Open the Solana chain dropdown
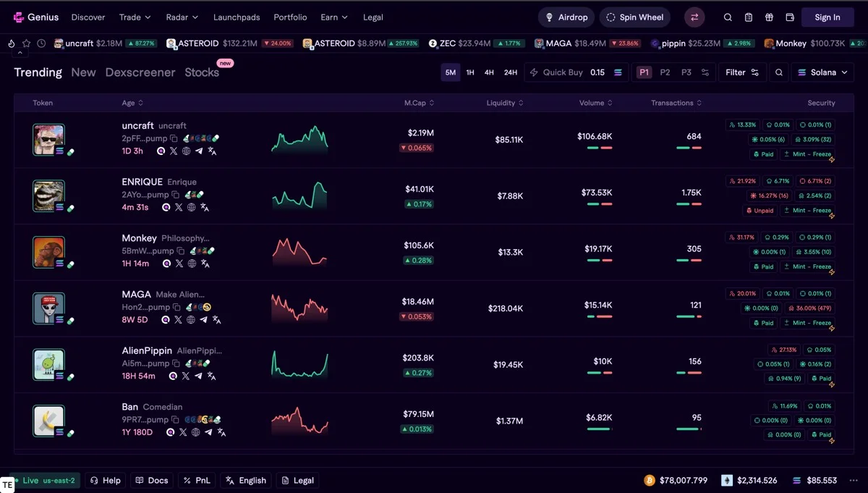 (x=822, y=72)
